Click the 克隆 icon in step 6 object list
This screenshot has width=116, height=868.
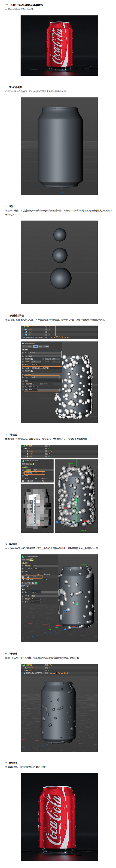(27, 670)
